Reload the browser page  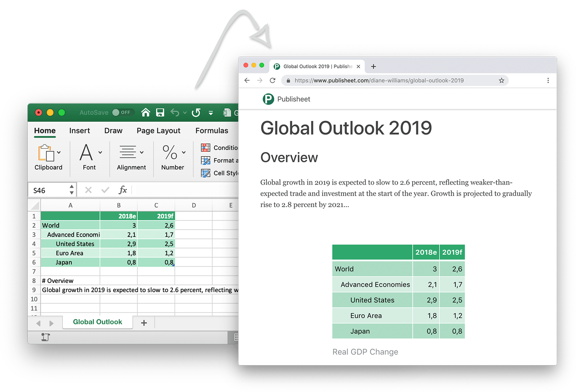tap(273, 80)
